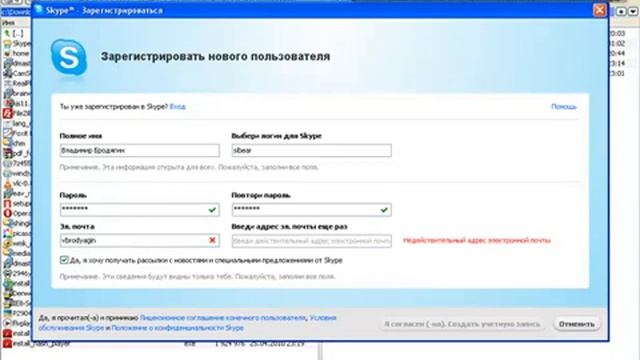Select the RealP file icon in background list
This screenshot has width=640, height=360.
7,83
